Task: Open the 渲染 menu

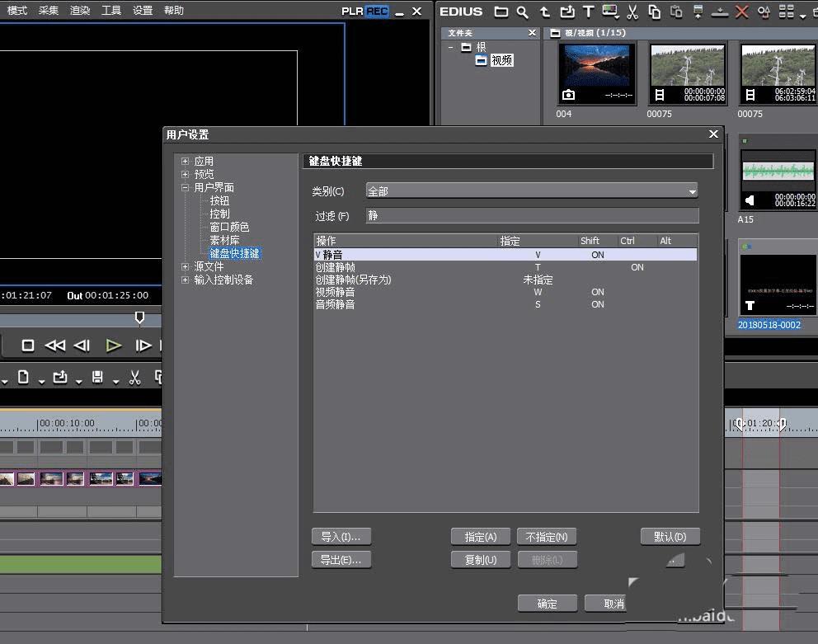Action: tap(80, 11)
